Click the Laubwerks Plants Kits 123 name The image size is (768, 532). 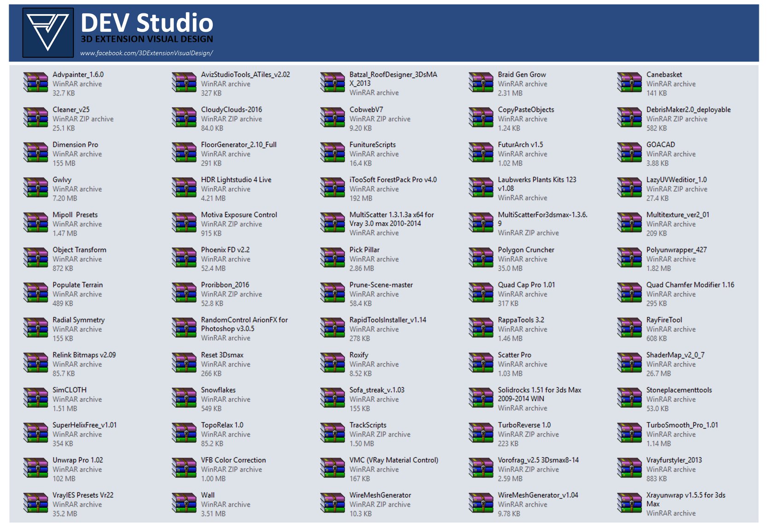pyautogui.click(x=537, y=184)
